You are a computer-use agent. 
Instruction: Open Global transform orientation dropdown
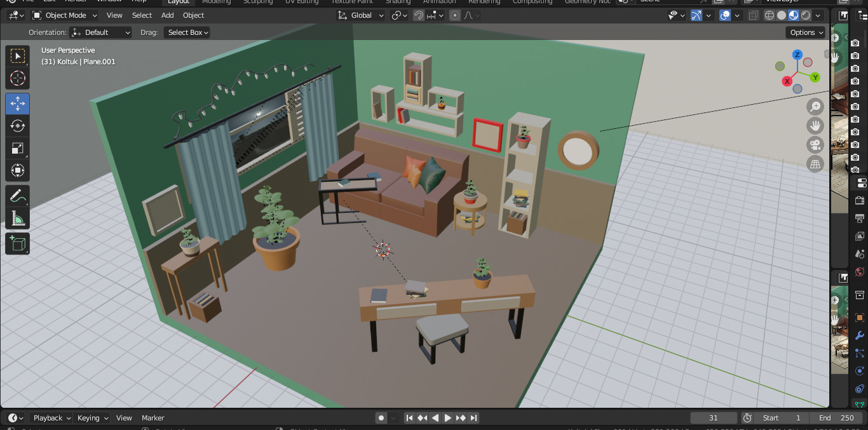click(361, 15)
